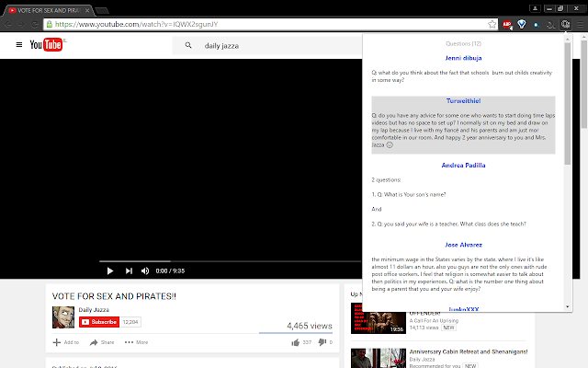
Task: Open the Daily Jazza channel avatar
Action: coord(63,317)
